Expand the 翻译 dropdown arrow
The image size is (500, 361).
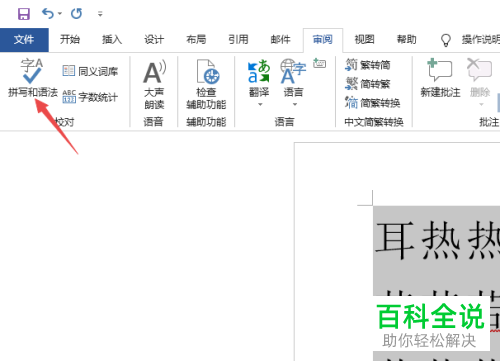pos(260,104)
